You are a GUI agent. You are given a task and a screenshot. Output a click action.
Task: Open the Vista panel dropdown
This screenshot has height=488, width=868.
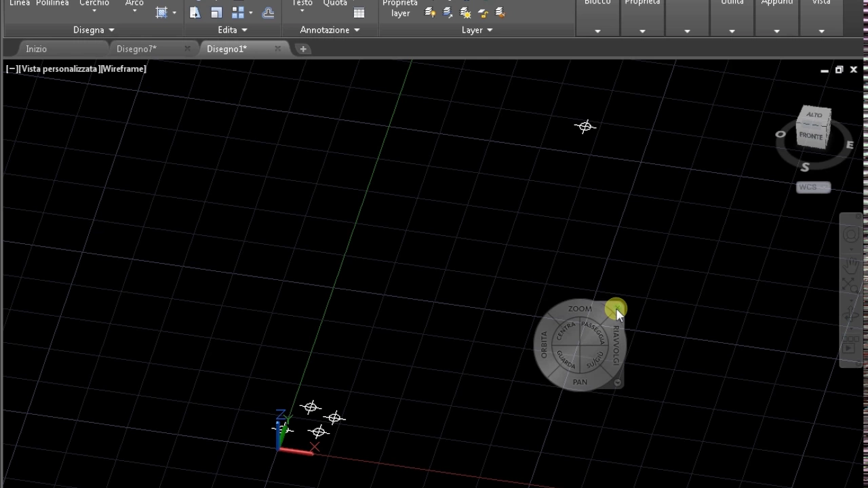coord(821,31)
